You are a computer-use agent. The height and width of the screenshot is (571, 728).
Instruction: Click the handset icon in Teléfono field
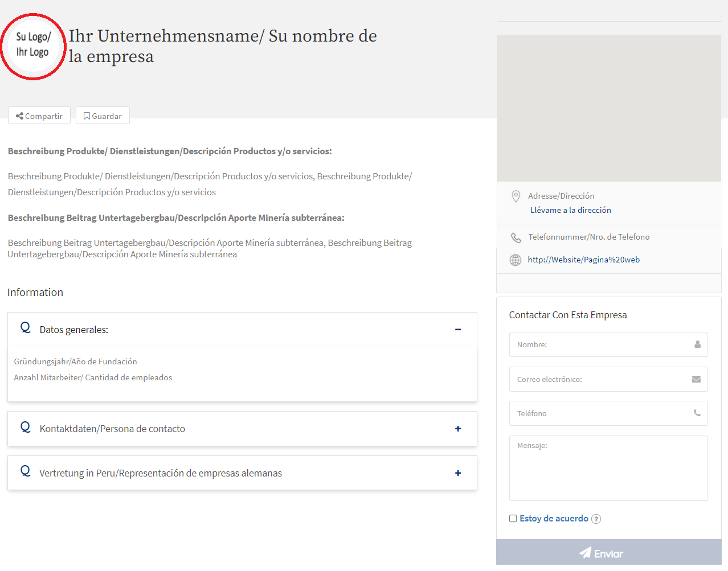[x=697, y=413]
